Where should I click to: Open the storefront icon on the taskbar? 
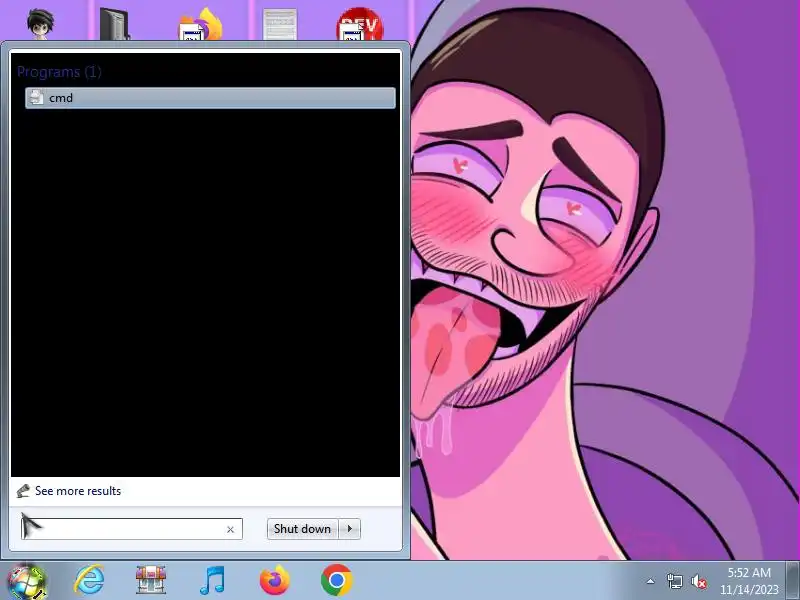pos(151,580)
